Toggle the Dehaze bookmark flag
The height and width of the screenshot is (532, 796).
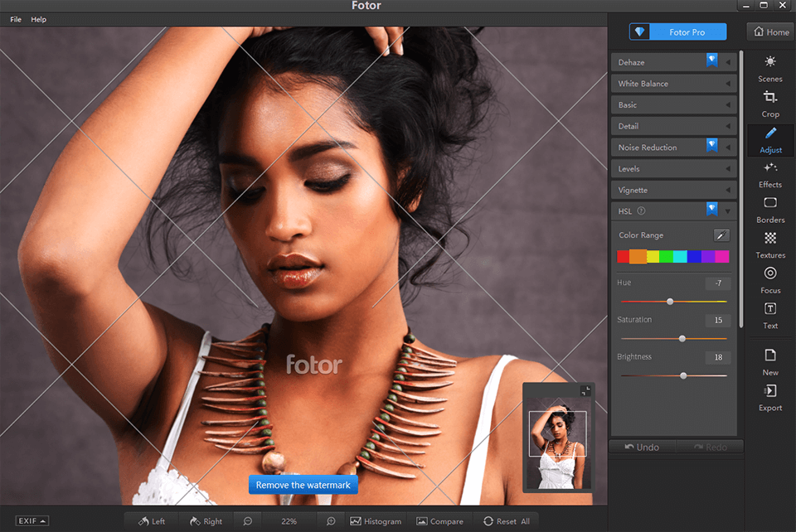coord(711,60)
